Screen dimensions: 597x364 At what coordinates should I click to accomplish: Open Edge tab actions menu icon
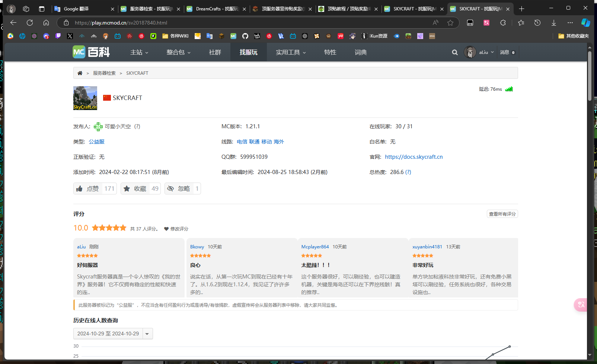[x=42, y=9]
